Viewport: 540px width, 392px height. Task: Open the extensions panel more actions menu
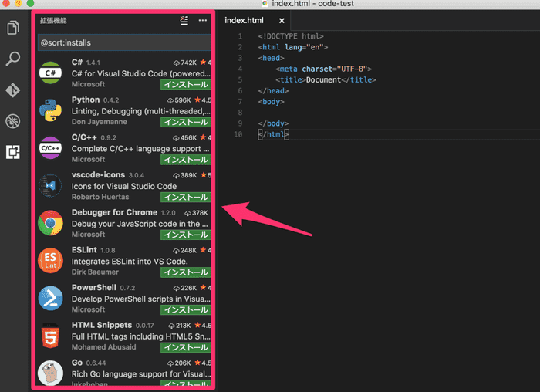pos(203,21)
